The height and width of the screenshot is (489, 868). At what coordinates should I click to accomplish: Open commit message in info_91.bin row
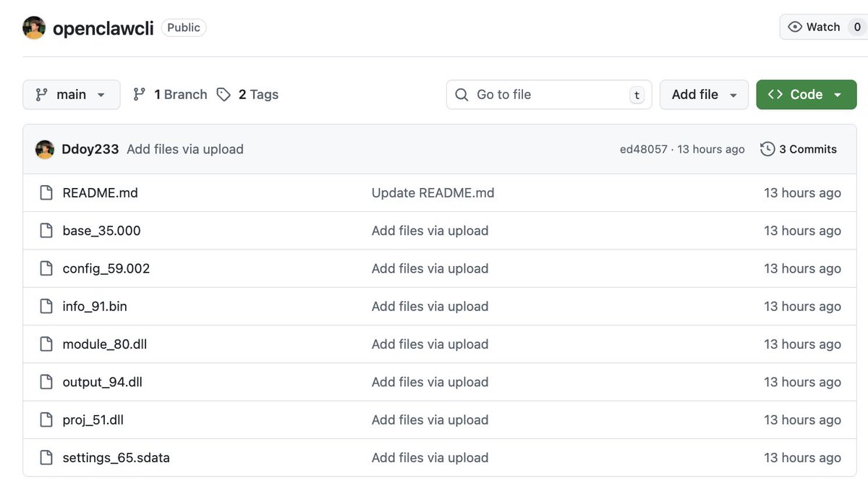coord(430,307)
